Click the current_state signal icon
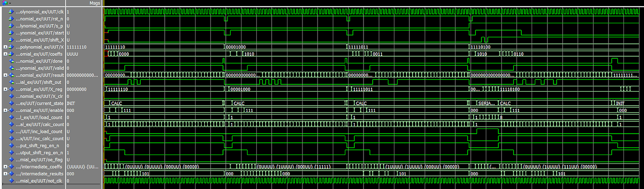 tap(11, 103)
